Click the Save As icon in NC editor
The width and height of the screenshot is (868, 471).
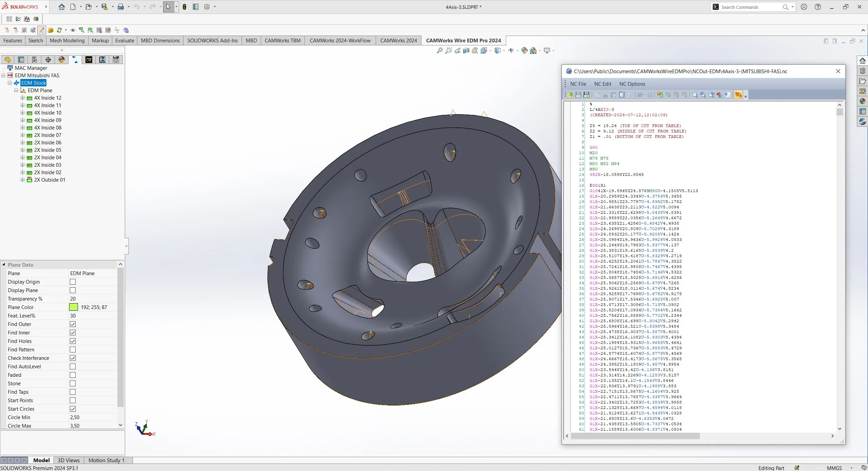(x=587, y=95)
